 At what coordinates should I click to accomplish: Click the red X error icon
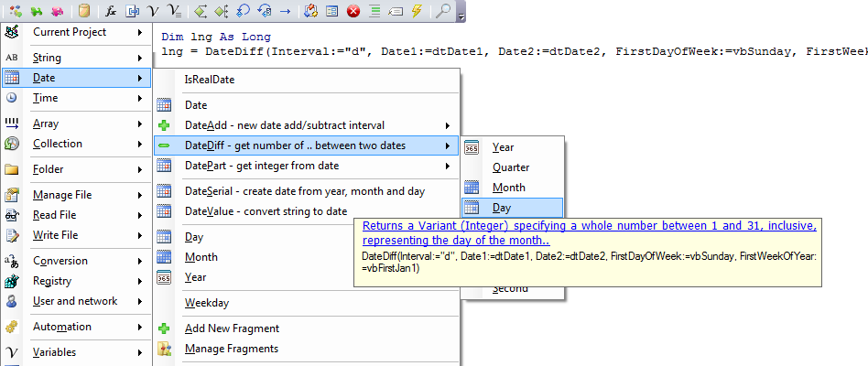(353, 11)
